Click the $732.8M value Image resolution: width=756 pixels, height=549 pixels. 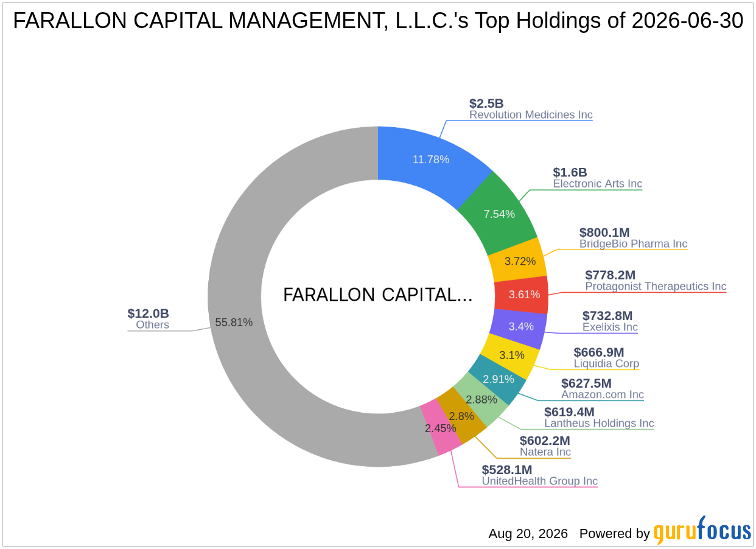tap(607, 316)
